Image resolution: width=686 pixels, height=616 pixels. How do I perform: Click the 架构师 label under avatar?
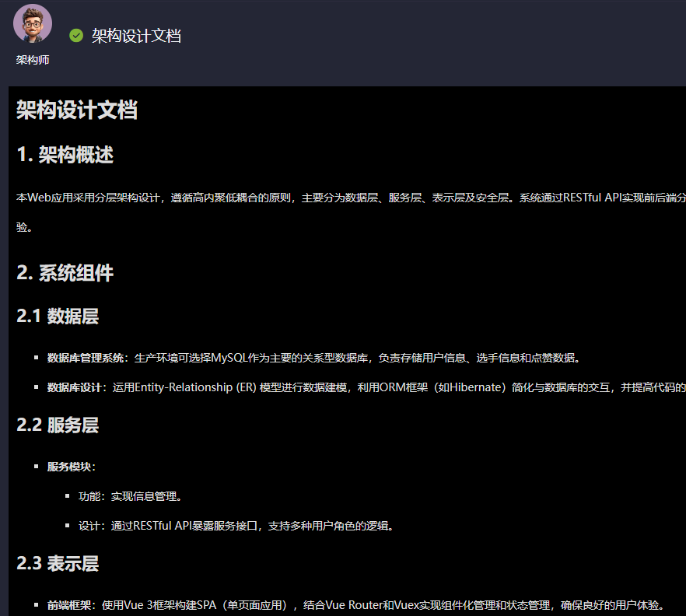click(x=33, y=60)
